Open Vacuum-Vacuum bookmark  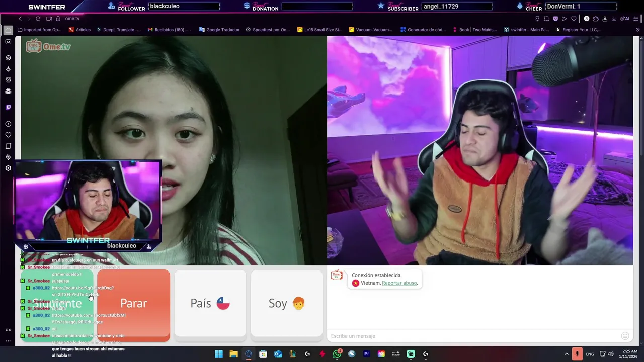point(370,30)
